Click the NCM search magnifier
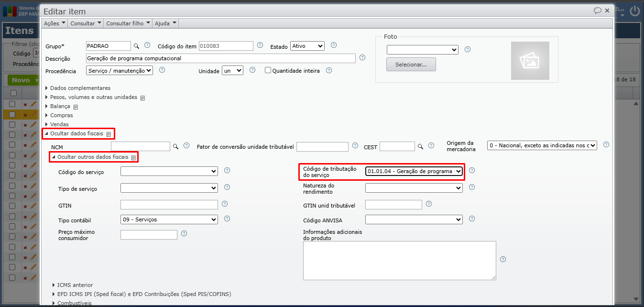Image resolution: width=644 pixels, height=307 pixels. point(175,146)
